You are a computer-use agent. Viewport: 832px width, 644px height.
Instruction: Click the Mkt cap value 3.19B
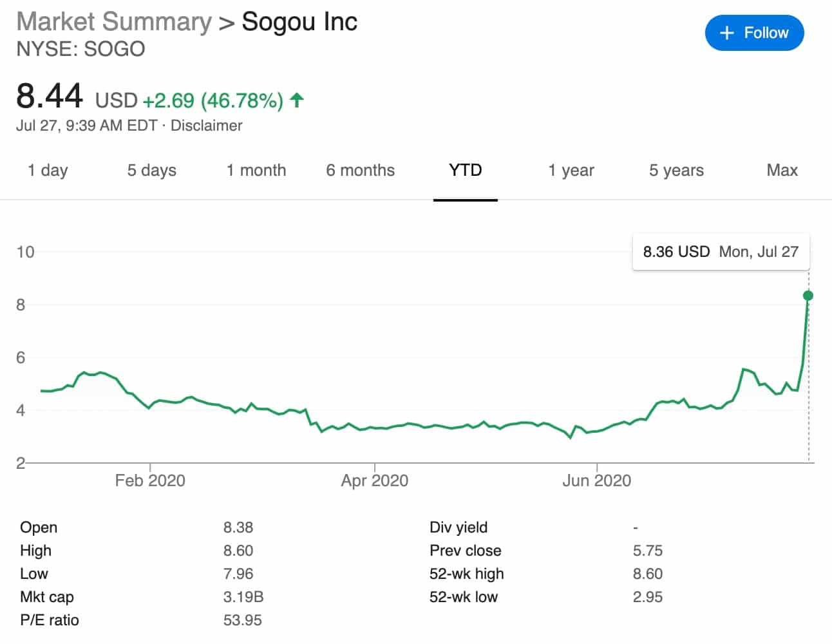[x=243, y=597]
